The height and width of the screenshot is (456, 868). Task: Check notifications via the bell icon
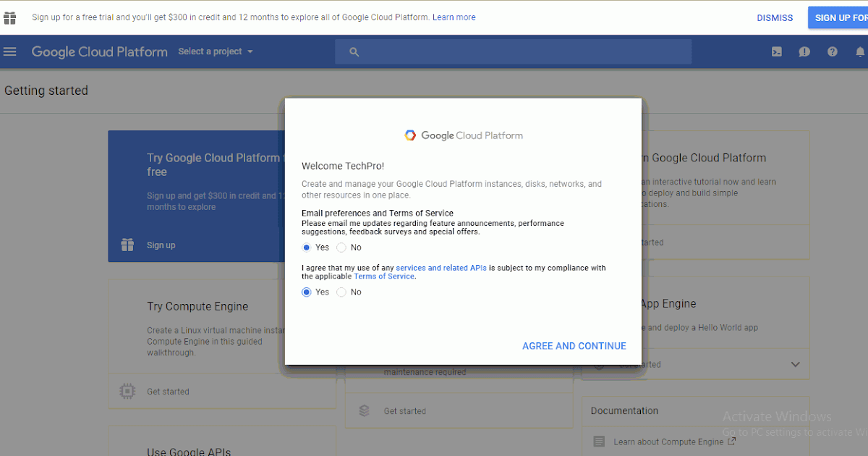pos(859,51)
